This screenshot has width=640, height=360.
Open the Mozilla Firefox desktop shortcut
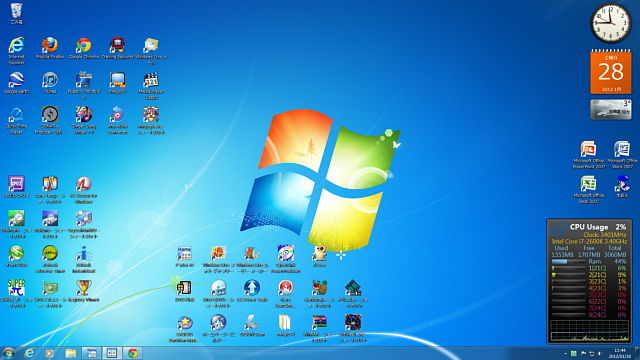pyautogui.click(x=50, y=48)
